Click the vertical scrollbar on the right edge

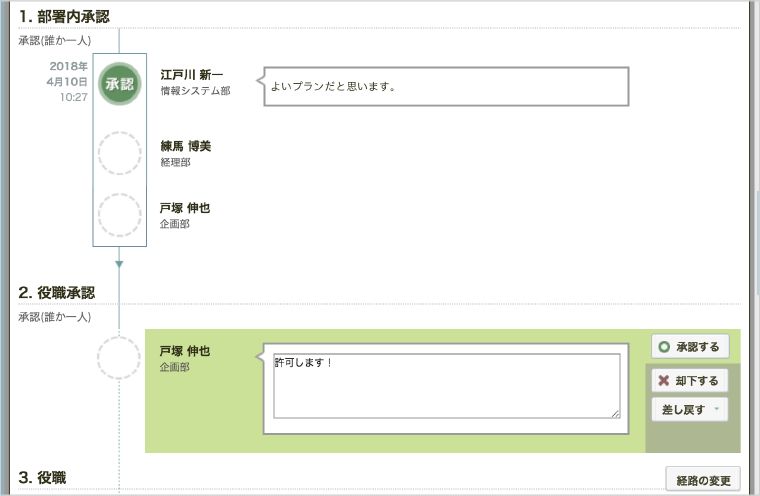click(758, 242)
